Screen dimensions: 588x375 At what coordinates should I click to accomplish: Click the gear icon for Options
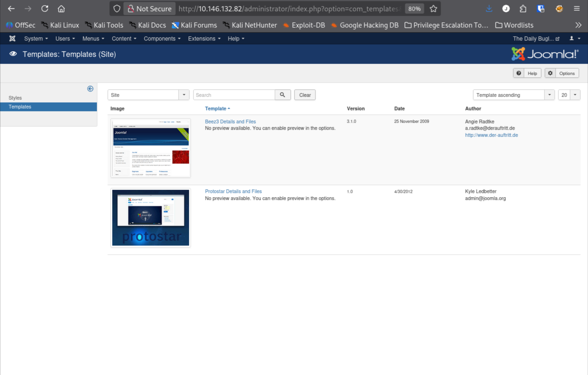pyautogui.click(x=550, y=73)
